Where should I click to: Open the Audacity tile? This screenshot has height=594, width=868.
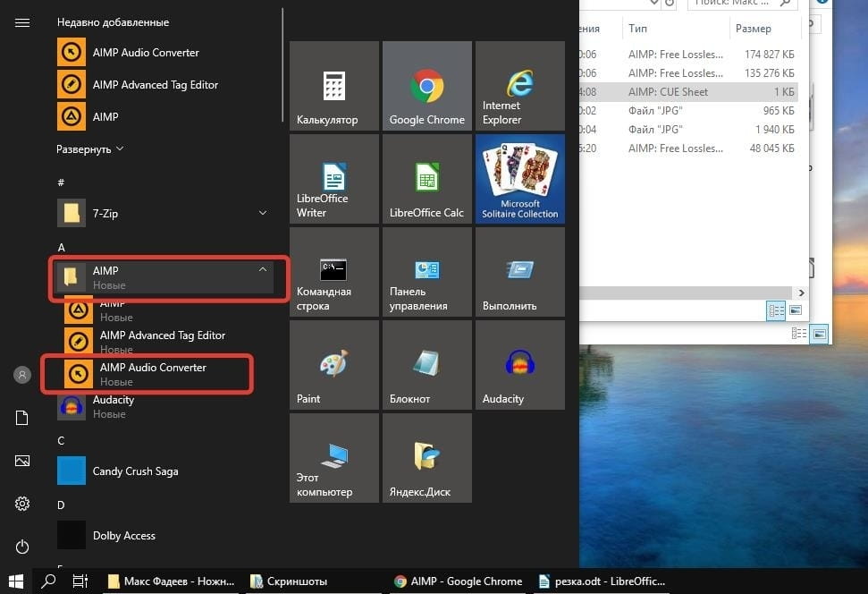pos(520,365)
